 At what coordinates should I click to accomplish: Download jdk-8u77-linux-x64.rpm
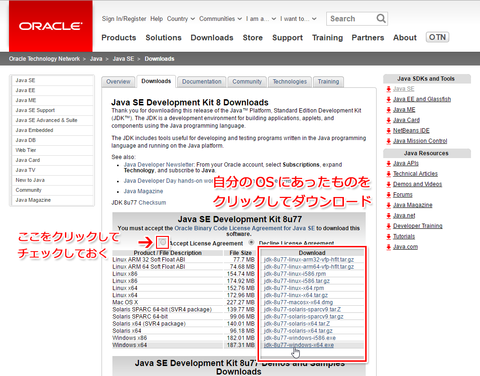294,288
